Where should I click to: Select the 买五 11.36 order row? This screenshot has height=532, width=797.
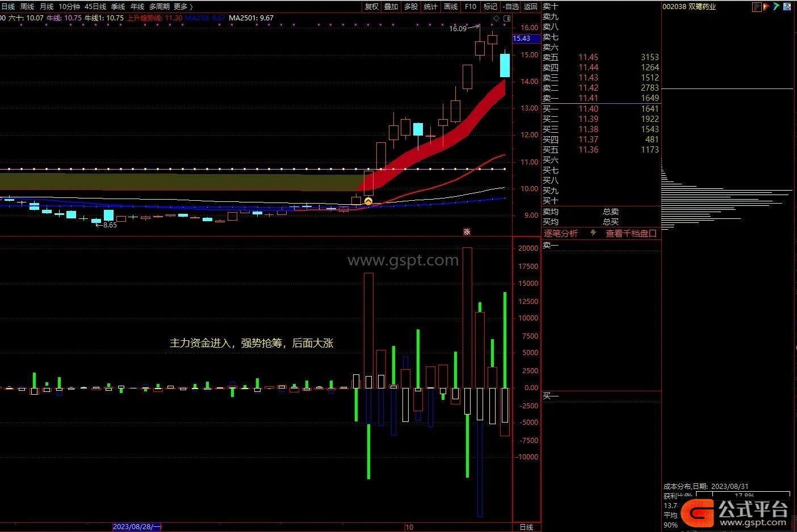click(601, 150)
